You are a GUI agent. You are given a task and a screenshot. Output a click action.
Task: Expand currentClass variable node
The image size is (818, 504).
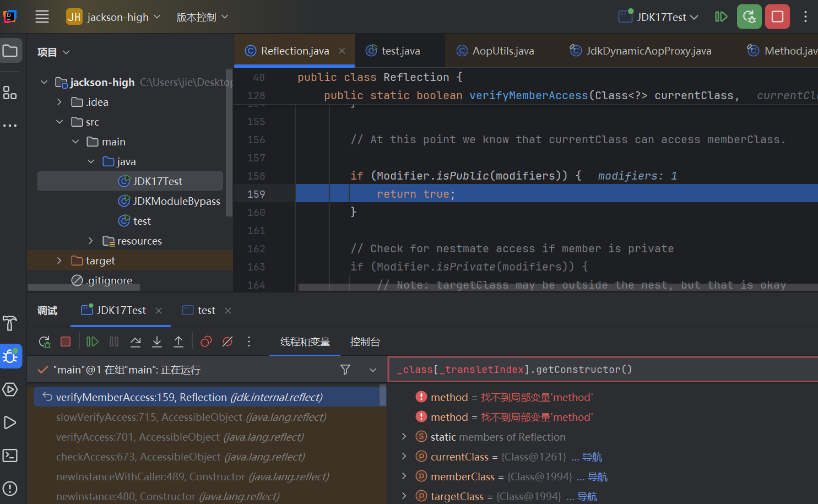click(404, 457)
